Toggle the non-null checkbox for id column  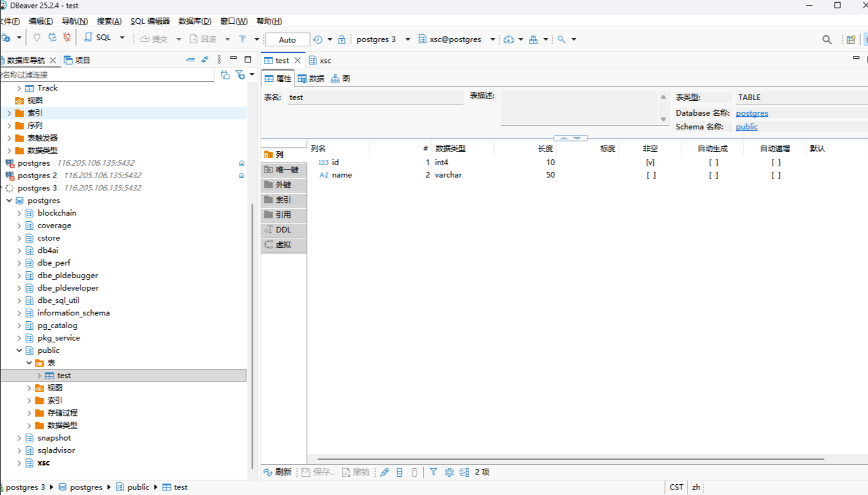pyautogui.click(x=651, y=162)
